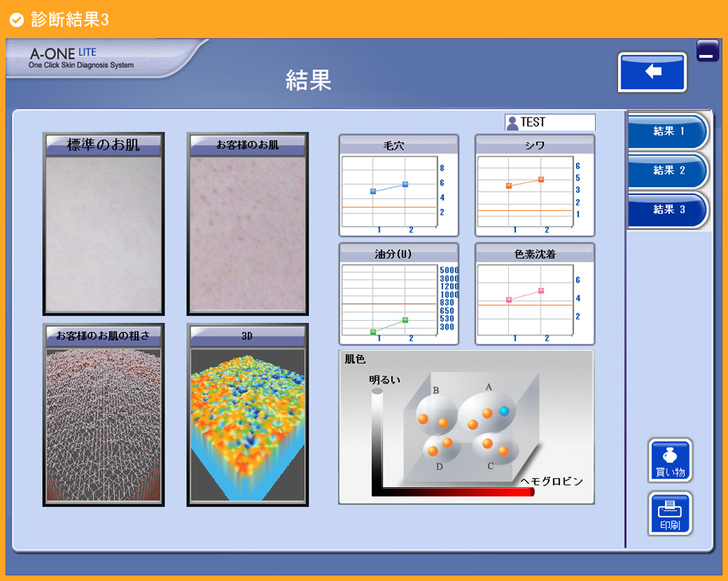Open the shopping (買い物) icon button
Viewport: 728px width, 581px height.
(x=670, y=461)
